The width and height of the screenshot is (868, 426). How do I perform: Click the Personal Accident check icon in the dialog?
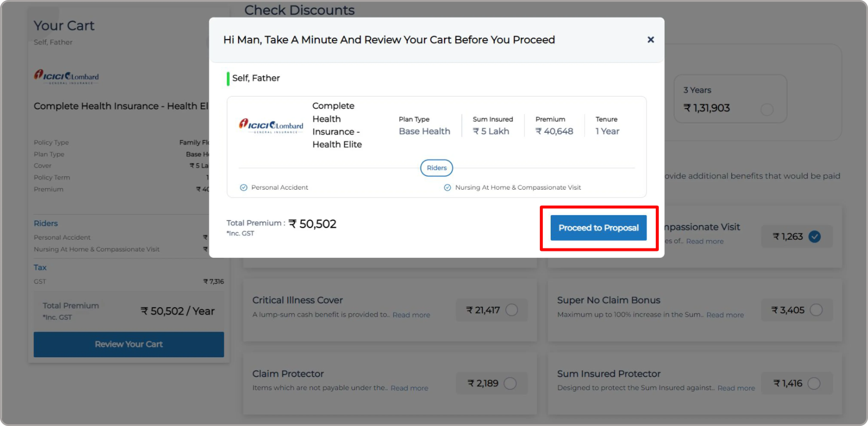pos(243,188)
